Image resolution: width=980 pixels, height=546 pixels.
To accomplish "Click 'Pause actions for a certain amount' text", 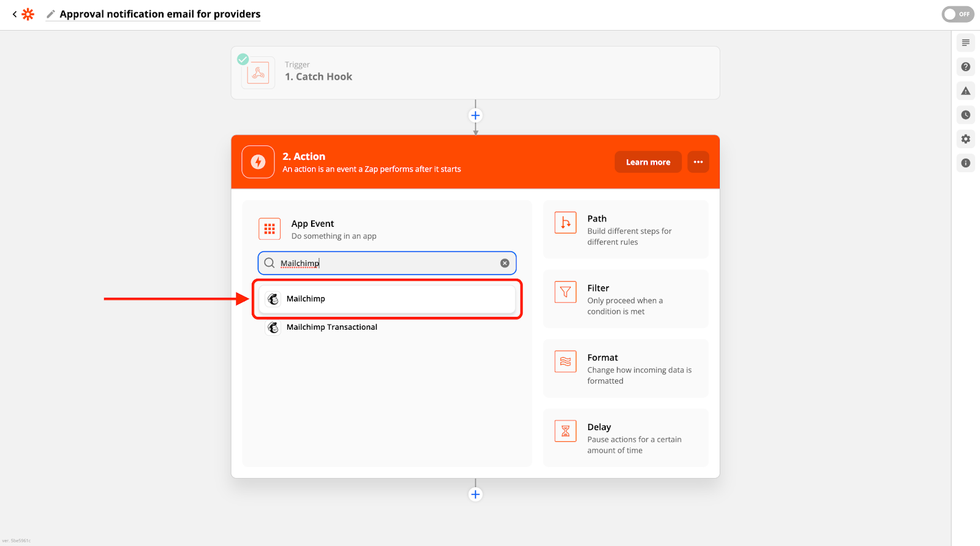I will [635, 445].
